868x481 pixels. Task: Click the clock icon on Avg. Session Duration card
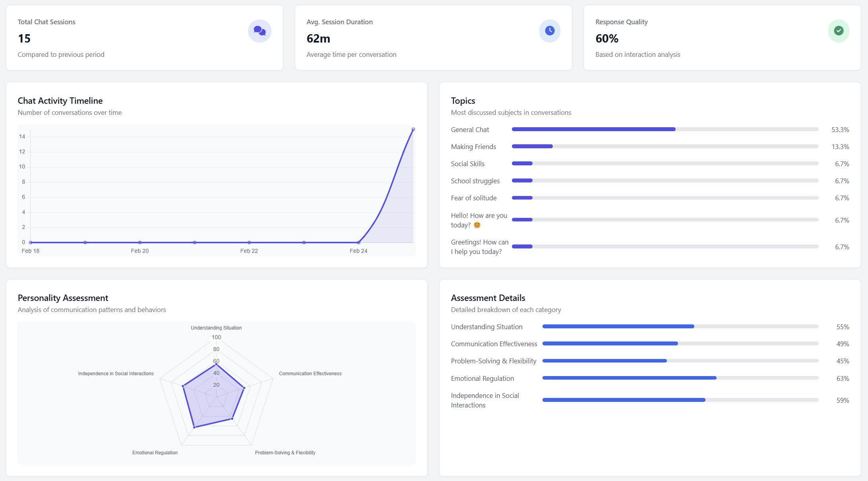click(550, 31)
